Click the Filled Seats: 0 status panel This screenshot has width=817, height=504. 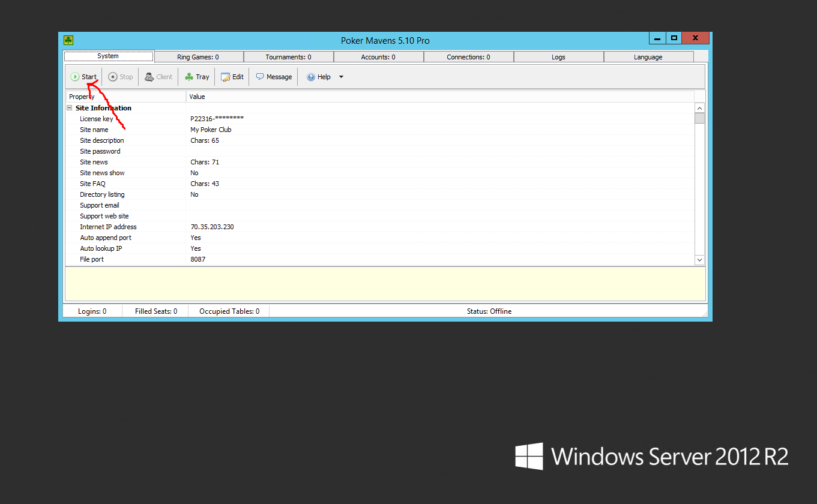click(155, 311)
